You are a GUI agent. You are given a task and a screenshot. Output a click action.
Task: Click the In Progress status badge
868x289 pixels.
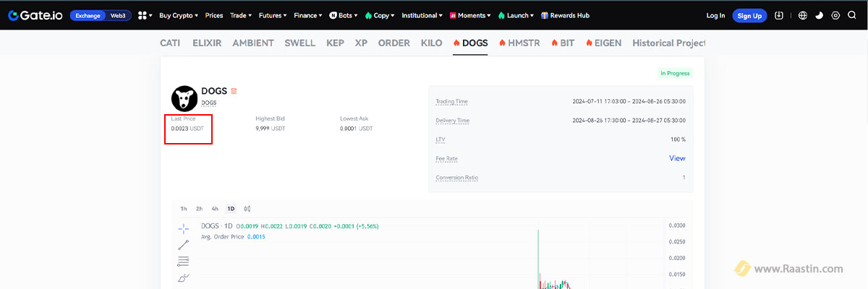(x=675, y=73)
